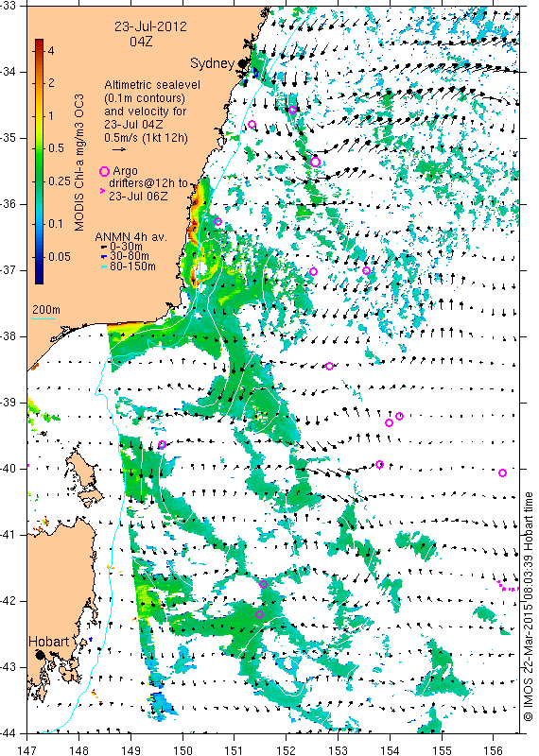Click the large Argo float circle near 152.5°E, 35.4°S
Viewport: 539px width, 756px height.
click(x=315, y=162)
